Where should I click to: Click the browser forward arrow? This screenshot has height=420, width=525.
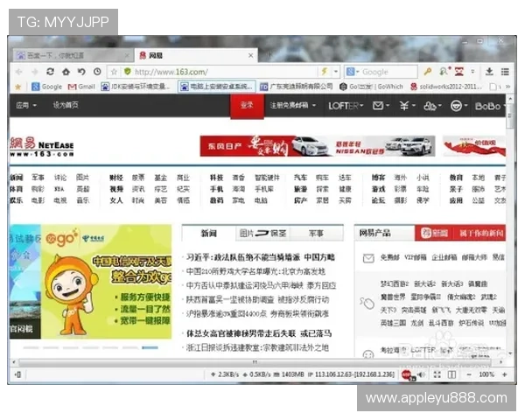[x=34, y=72]
